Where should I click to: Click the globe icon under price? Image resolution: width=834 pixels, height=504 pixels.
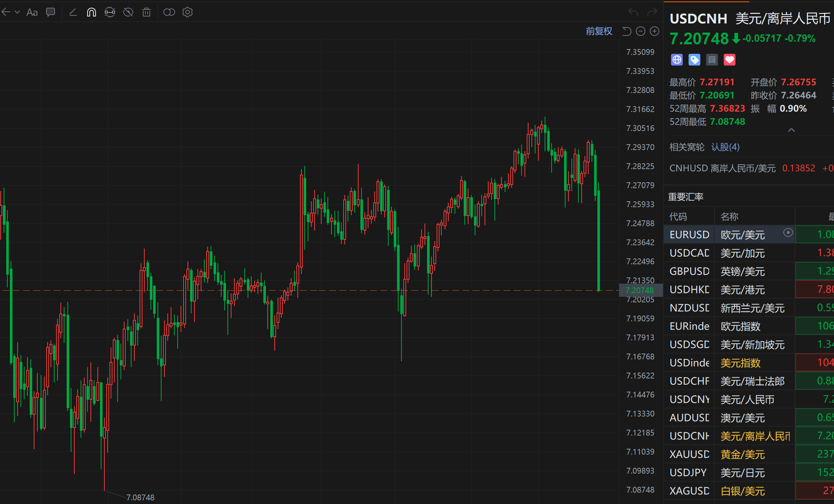677,60
